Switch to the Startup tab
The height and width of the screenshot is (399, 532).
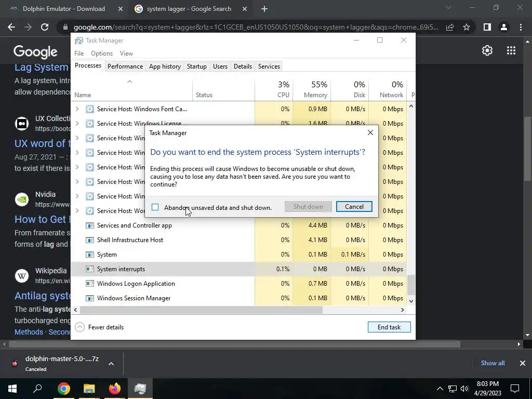tap(197, 66)
